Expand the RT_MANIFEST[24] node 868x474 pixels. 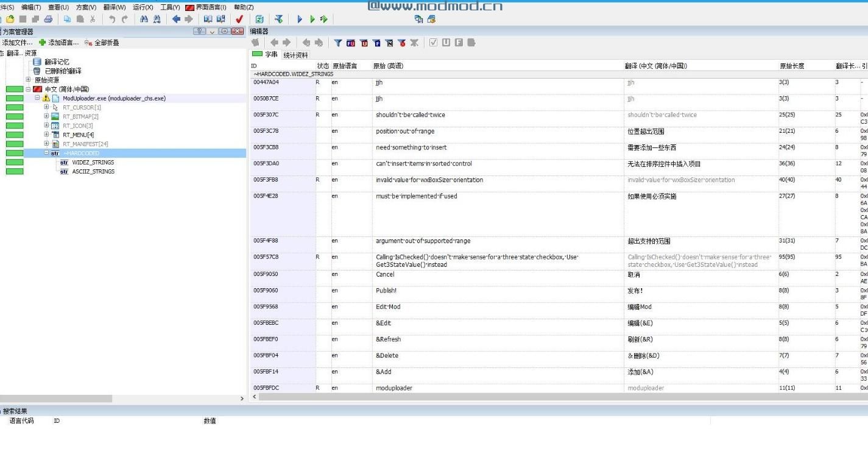(46, 143)
